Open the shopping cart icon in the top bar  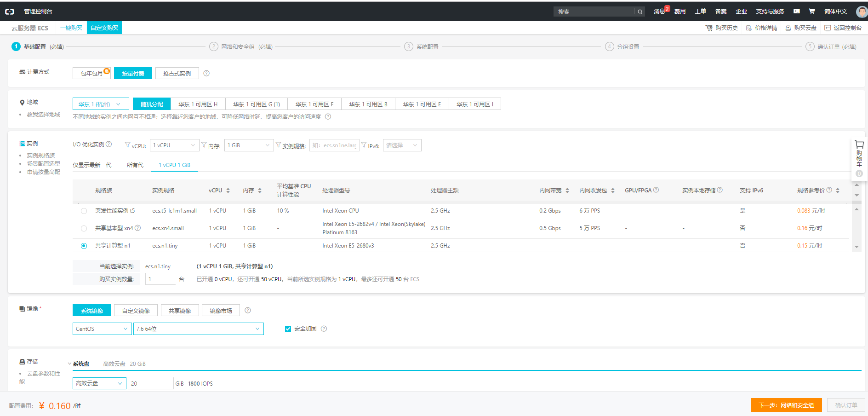point(812,12)
